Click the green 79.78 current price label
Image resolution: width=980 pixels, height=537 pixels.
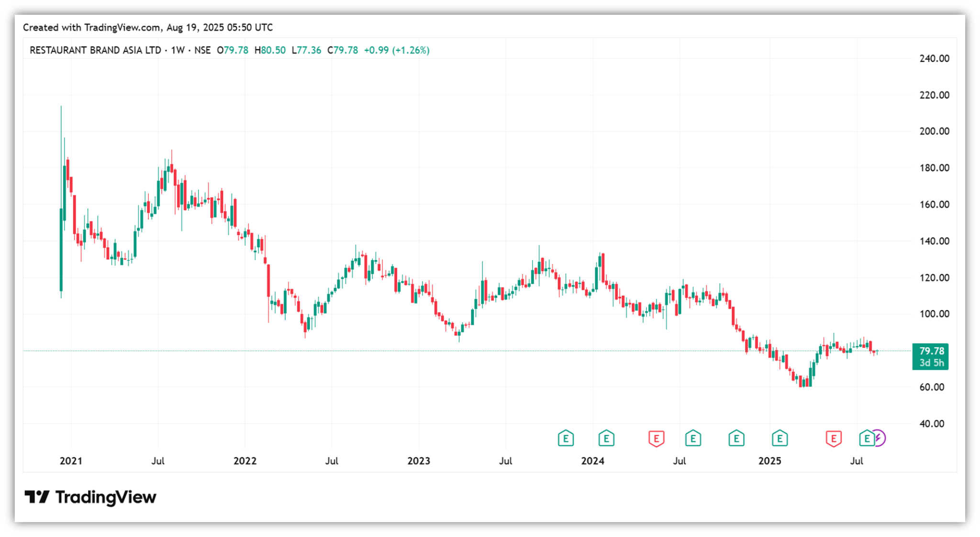click(x=931, y=351)
